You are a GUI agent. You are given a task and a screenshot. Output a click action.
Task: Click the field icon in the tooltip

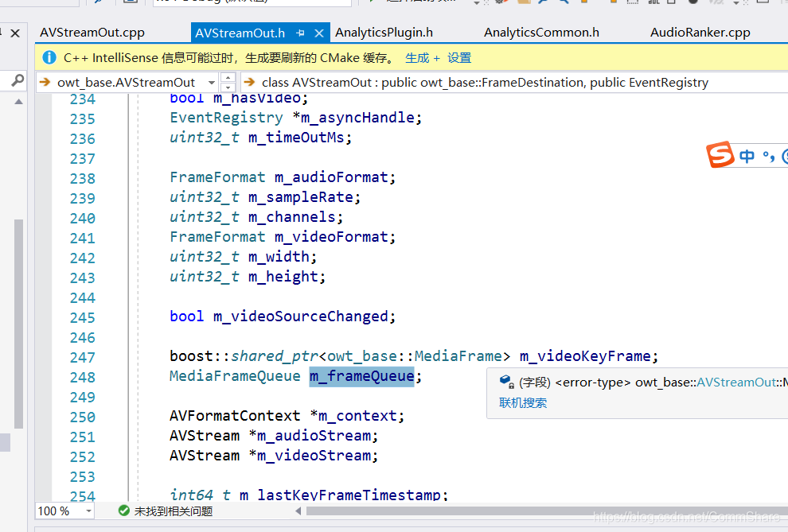click(506, 382)
